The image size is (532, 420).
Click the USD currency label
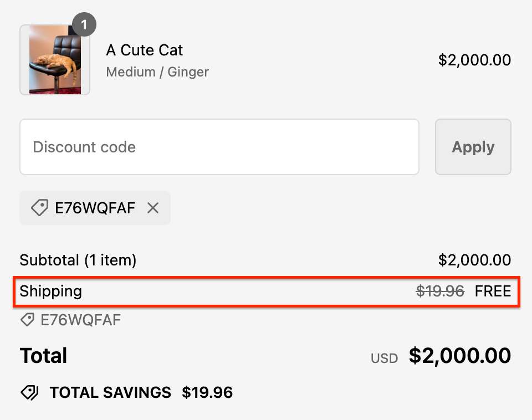(x=385, y=358)
